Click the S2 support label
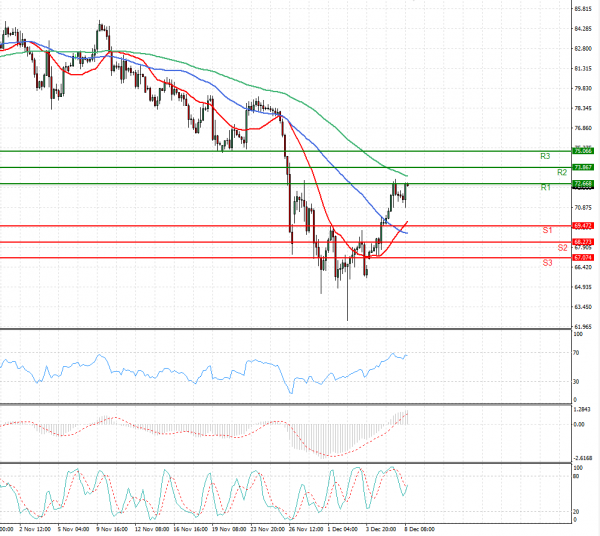Image resolution: width=600 pixels, height=536 pixels. (562, 248)
